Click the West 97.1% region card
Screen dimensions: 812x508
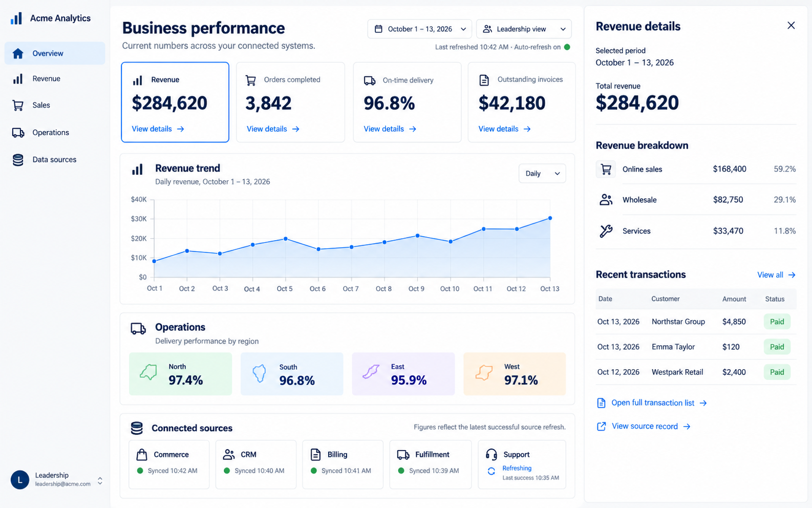click(515, 374)
